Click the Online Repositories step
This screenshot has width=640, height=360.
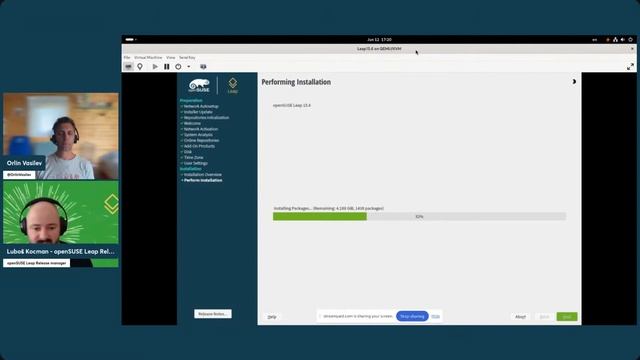[x=201, y=140]
